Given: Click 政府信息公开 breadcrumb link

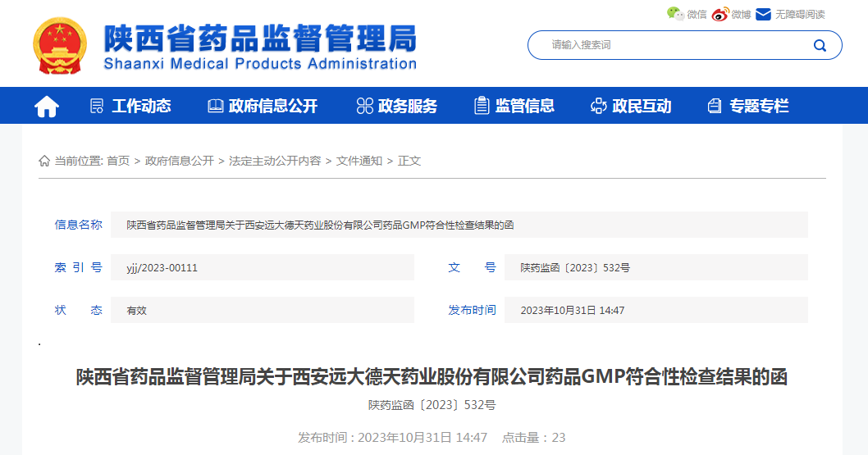Looking at the screenshot, I should pyautogui.click(x=179, y=161).
